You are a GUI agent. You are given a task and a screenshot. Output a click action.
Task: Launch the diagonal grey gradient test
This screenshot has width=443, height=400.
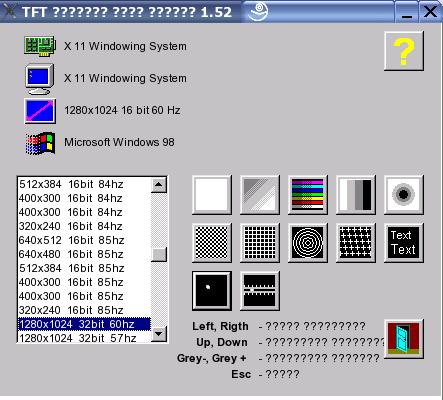pos(260,194)
